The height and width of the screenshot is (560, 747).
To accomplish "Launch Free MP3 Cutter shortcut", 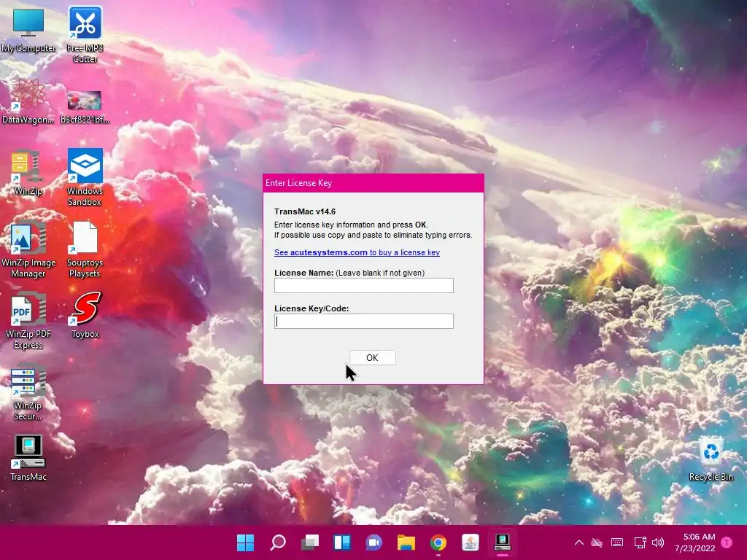I will tap(85, 35).
